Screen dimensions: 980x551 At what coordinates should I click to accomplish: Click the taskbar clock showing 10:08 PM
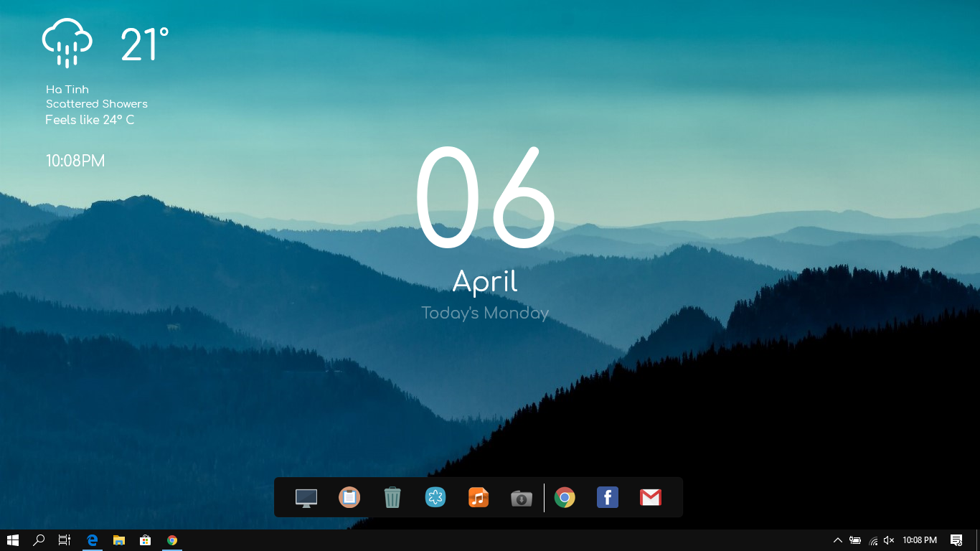point(920,540)
